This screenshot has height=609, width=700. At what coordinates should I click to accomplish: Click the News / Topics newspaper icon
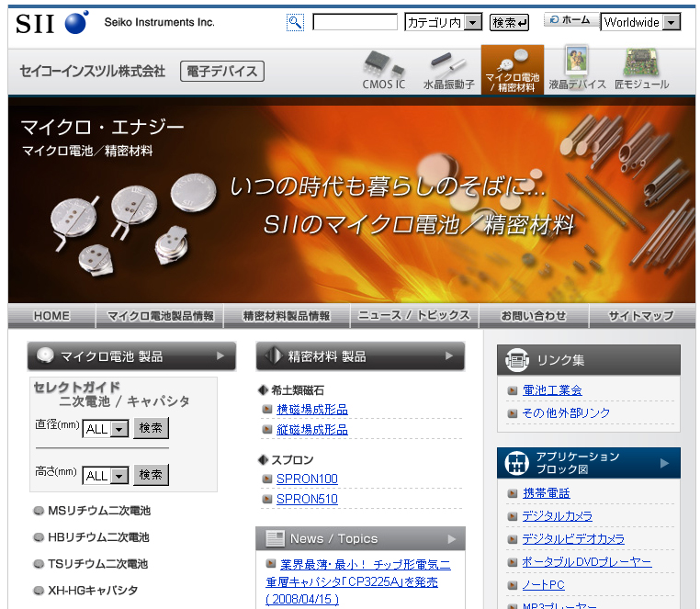click(275, 538)
